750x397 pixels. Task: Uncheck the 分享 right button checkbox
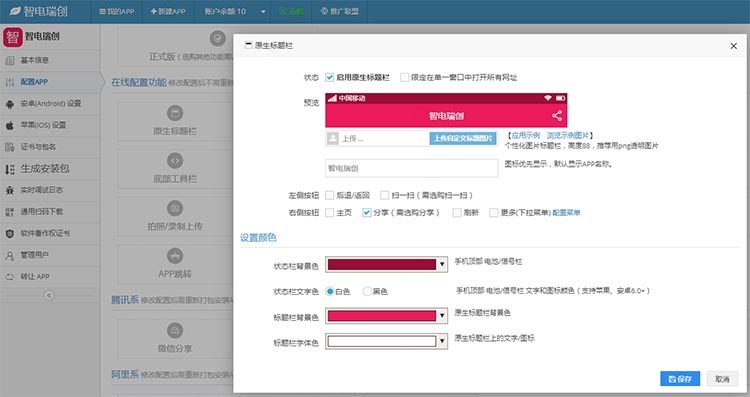[x=366, y=212]
